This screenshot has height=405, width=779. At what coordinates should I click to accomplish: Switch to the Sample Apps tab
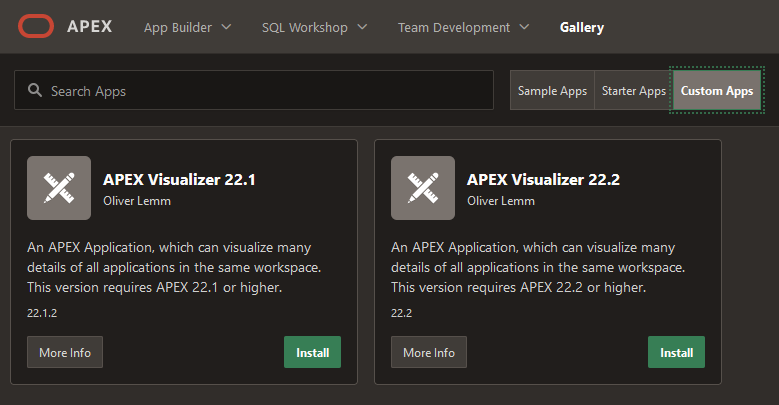(x=552, y=90)
